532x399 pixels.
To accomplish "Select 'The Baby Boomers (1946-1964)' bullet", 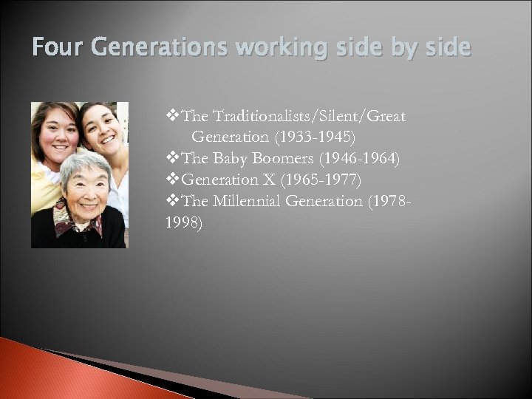I will click(283, 158).
